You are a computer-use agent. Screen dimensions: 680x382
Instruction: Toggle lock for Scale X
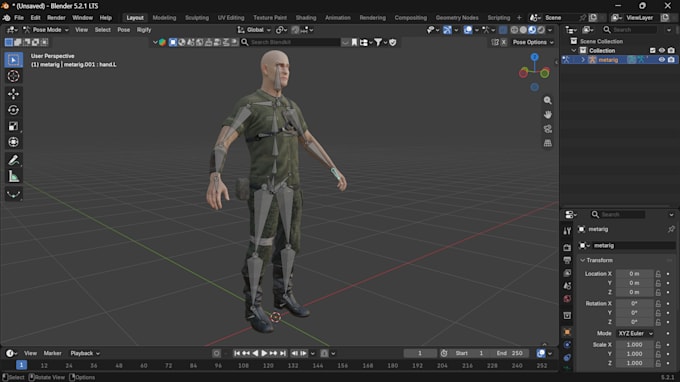[658, 345]
